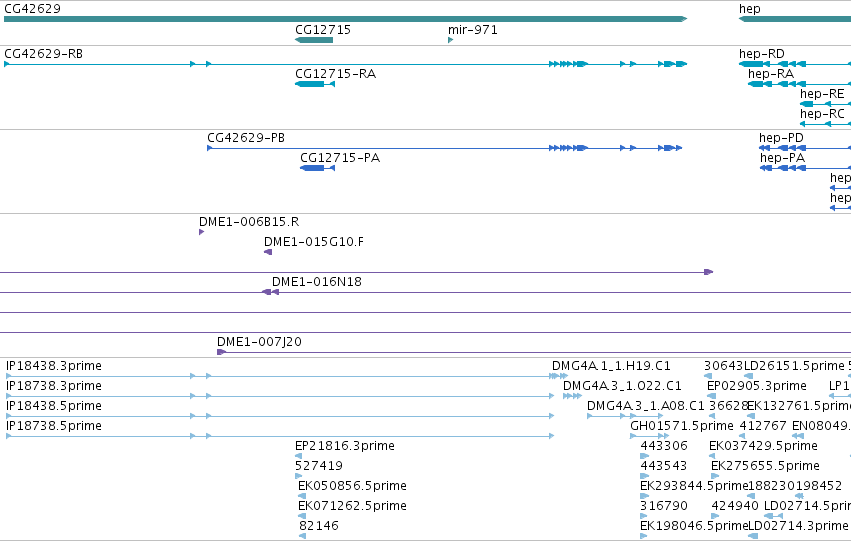
Task: Select the hep-RA transcript label
Action: pos(771,74)
